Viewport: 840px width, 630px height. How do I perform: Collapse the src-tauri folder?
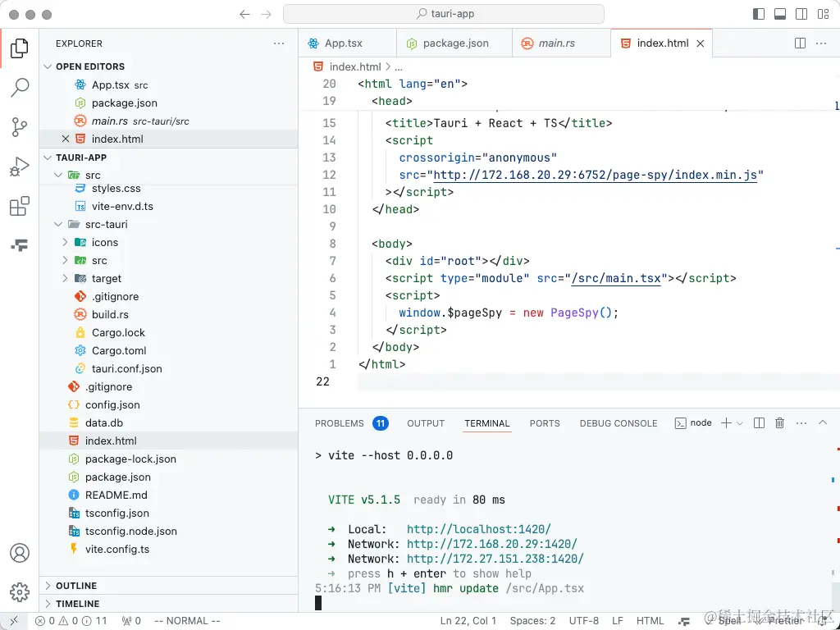point(58,225)
